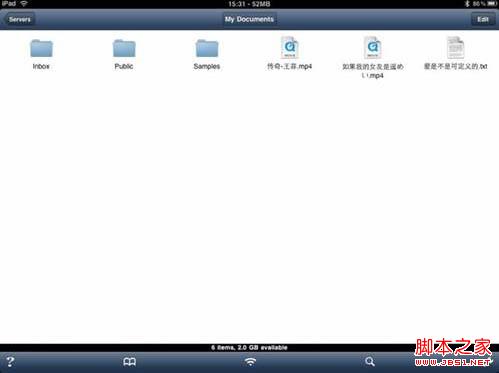
Task: Open the two-line named .mp4 video icon
Action: [x=372, y=48]
